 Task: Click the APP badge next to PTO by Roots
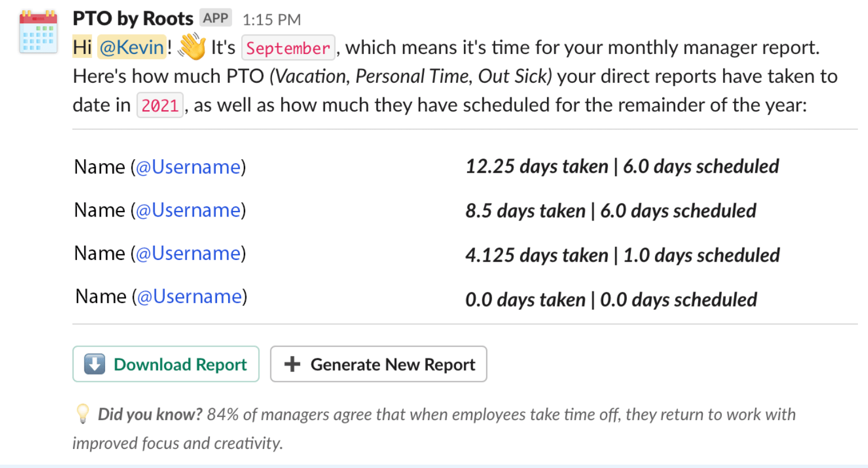click(216, 17)
